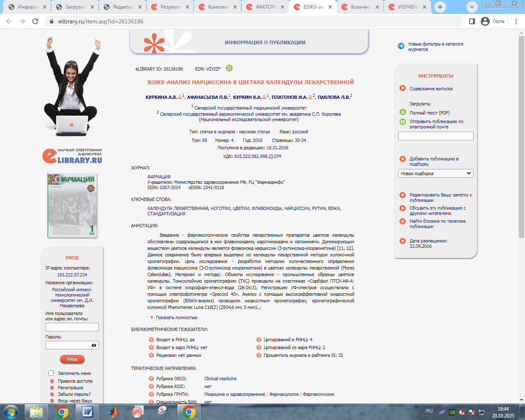This screenshot has height=420, width=525.
Task: Switch to the 'Комплекс' browser tab
Action: (218, 7)
